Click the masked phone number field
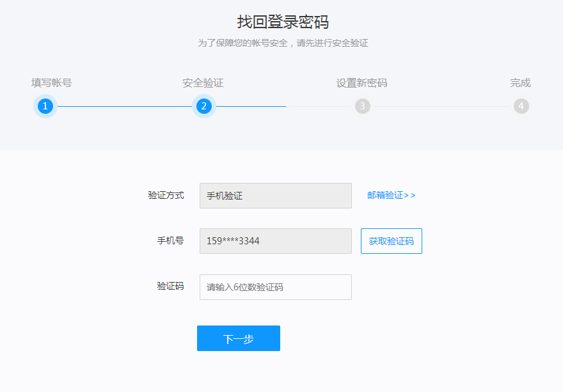 click(x=275, y=241)
